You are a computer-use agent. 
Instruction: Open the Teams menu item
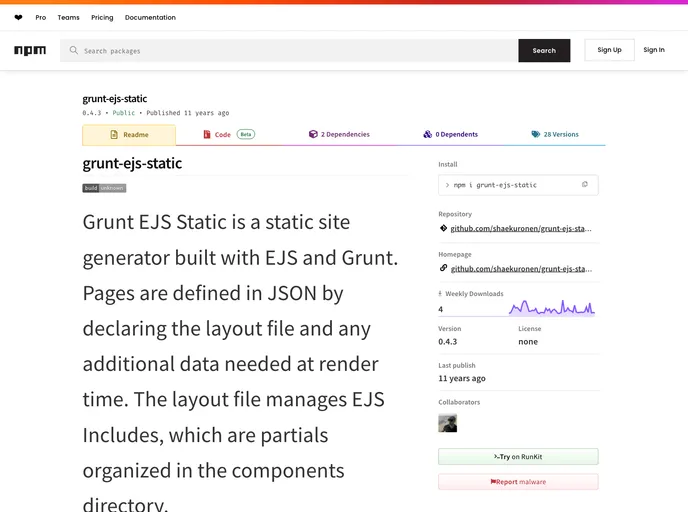coord(68,18)
